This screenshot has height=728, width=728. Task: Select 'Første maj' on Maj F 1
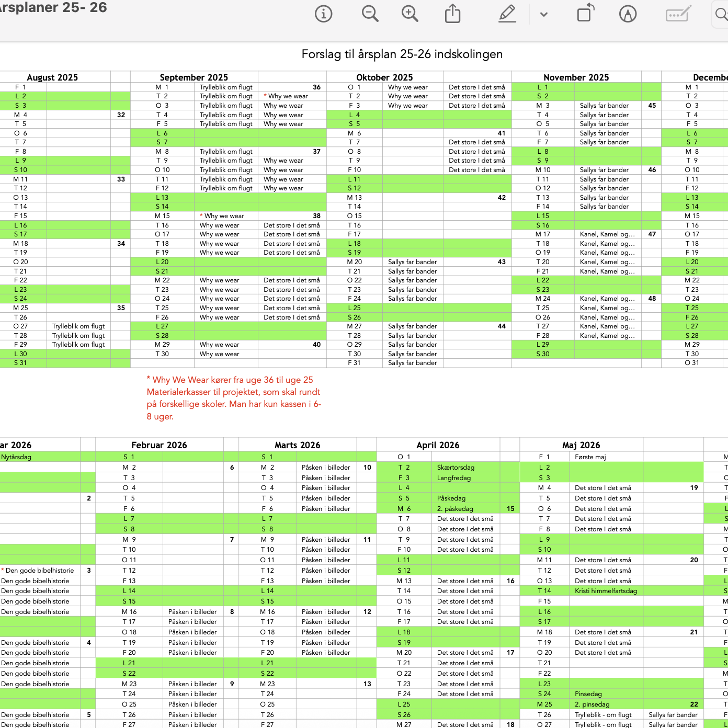[590, 457]
